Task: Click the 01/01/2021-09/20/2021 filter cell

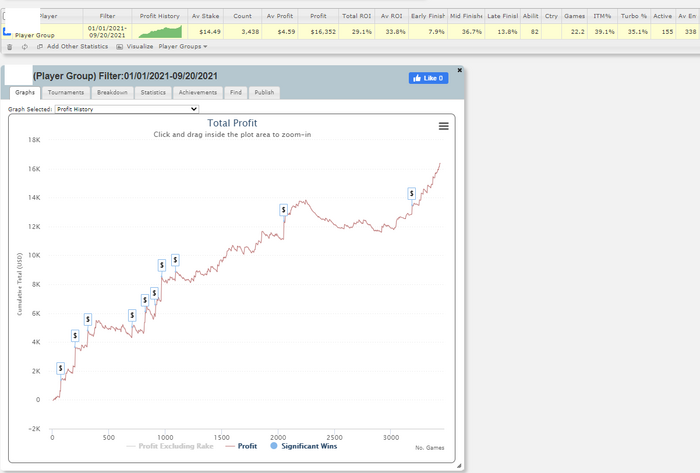Action: point(107,32)
